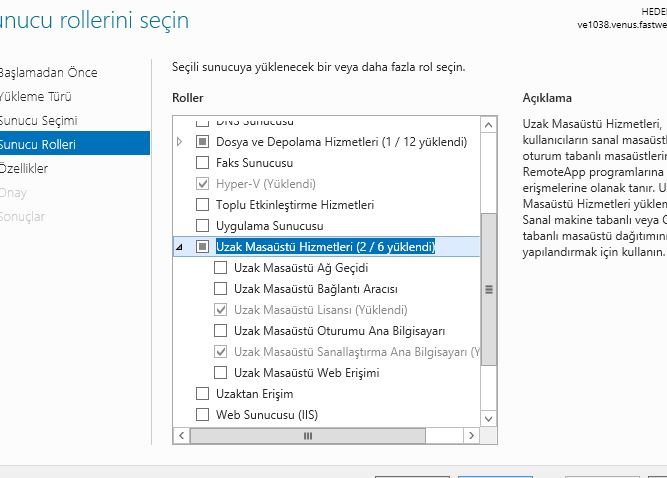
Task: Click the roles list scroll-down arrow
Action: tap(489, 417)
